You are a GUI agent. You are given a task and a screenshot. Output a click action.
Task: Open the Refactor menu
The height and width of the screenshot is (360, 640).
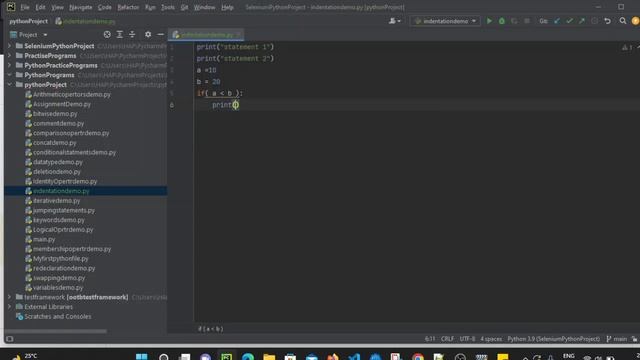(x=128, y=7)
